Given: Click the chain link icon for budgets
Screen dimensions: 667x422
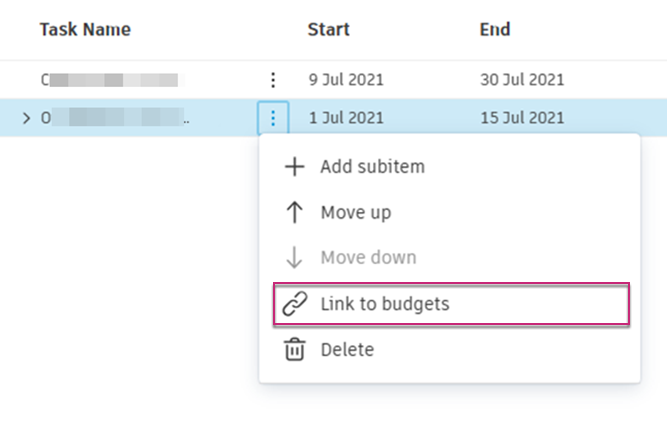Looking at the screenshot, I should click(x=294, y=304).
